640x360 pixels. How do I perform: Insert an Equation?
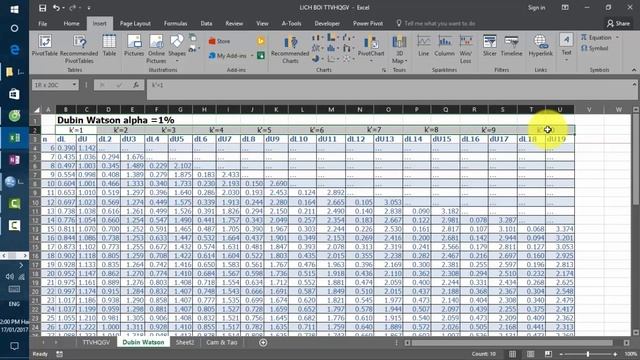(x=596, y=38)
